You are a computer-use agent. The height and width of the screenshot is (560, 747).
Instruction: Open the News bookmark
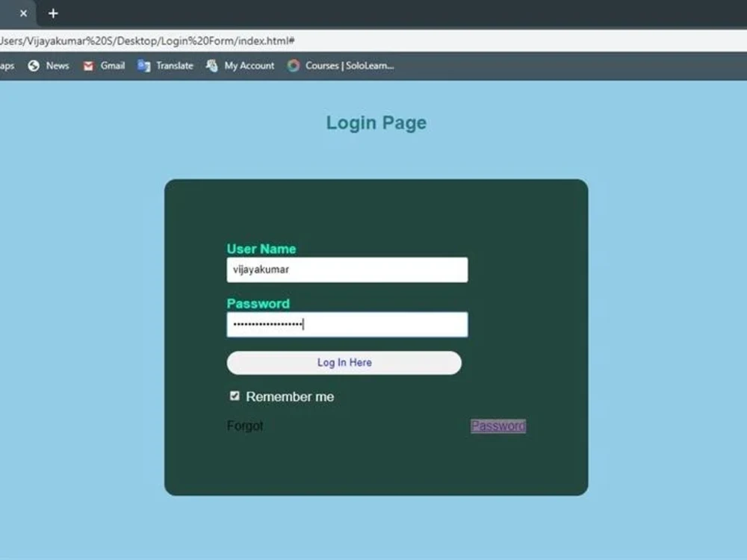(x=48, y=66)
